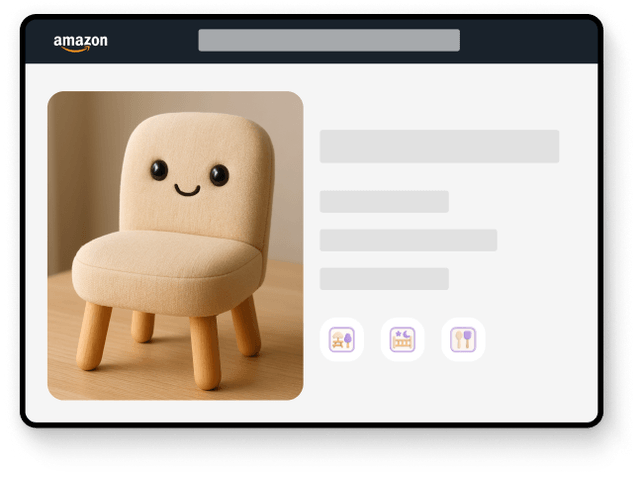
Task: Click the chair's front-left wooden leg
Action: (x=95, y=333)
